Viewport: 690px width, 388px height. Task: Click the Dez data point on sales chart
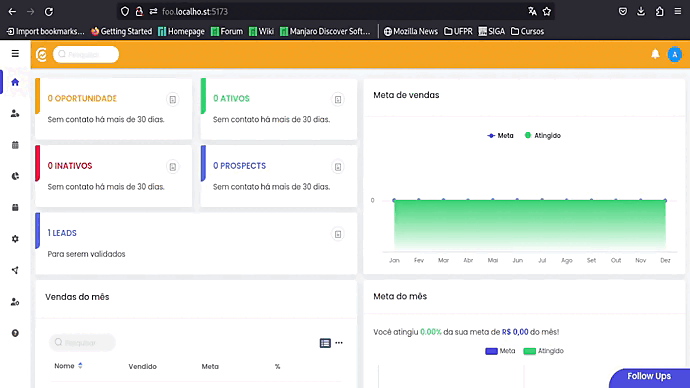[x=665, y=200]
